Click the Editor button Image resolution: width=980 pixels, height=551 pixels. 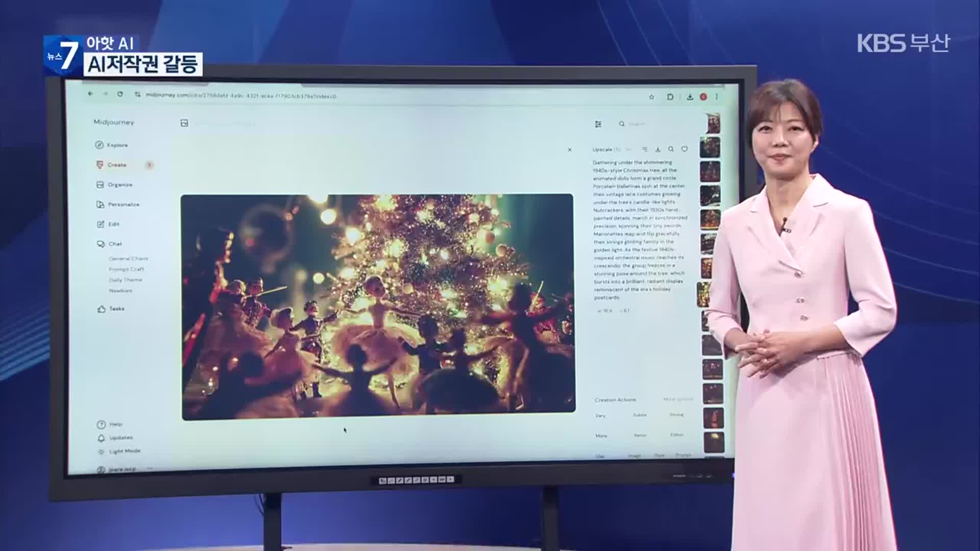tap(677, 435)
